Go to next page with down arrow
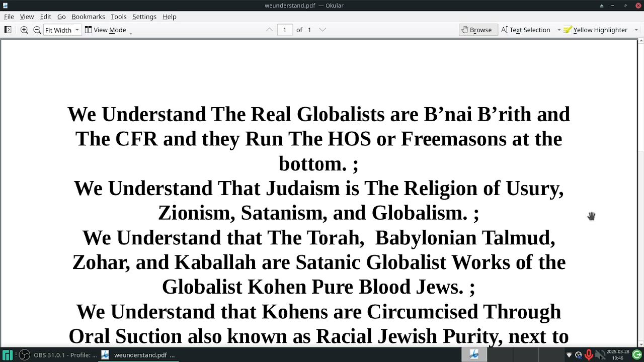Viewport: 644px width, 362px height. point(323,30)
